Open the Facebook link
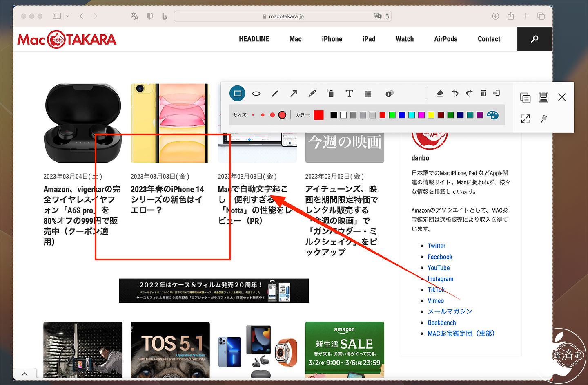Viewport: 588px width, 385px height. coord(440,257)
